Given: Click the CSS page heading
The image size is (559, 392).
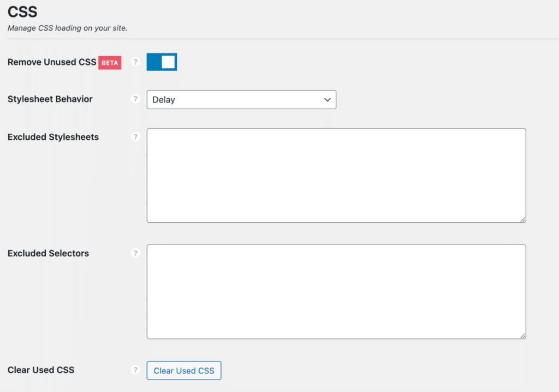Looking at the screenshot, I should tap(22, 11).
